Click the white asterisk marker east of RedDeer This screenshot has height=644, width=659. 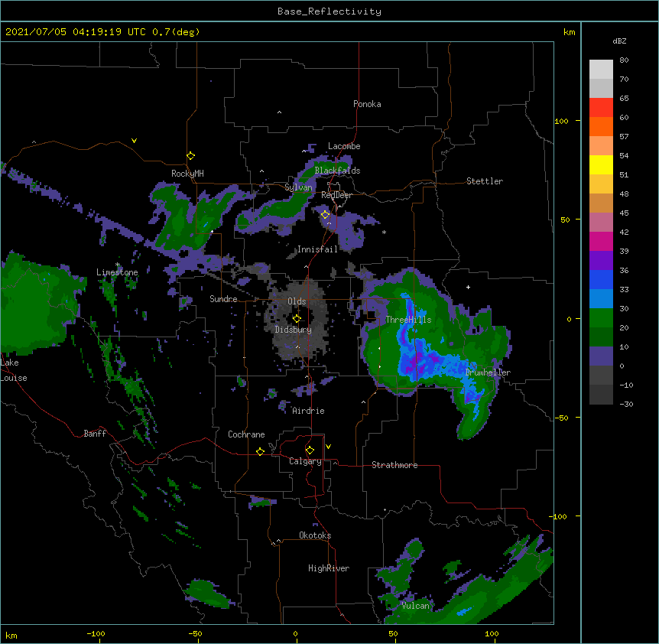pyautogui.click(x=384, y=232)
